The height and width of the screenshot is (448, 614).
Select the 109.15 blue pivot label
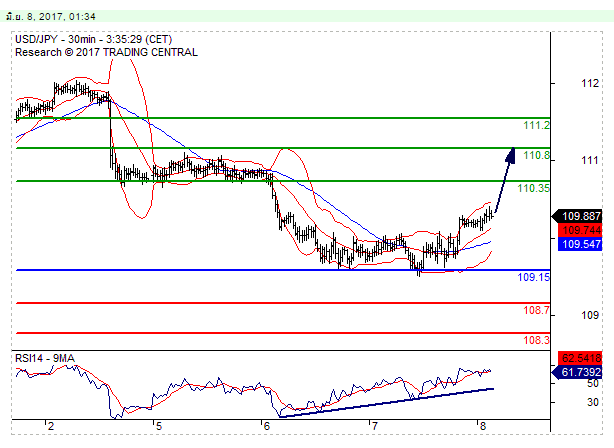[x=533, y=277]
